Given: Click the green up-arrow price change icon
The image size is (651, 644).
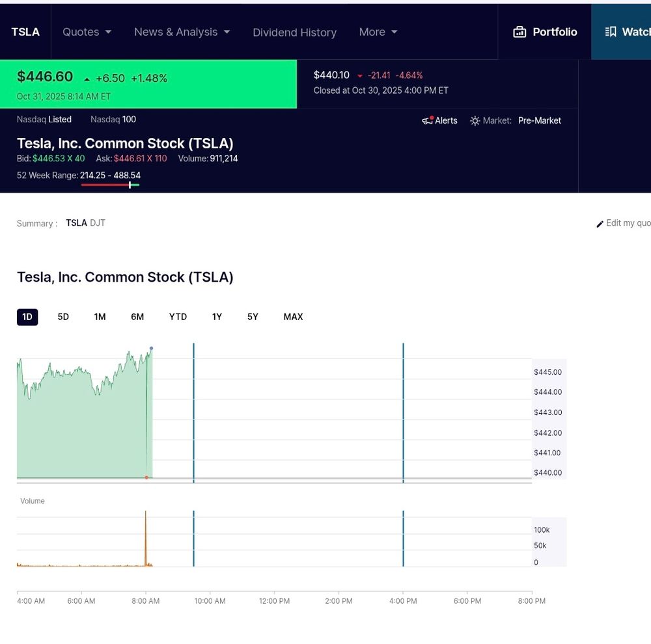Looking at the screenshot, I should click(x=87, y=79).
